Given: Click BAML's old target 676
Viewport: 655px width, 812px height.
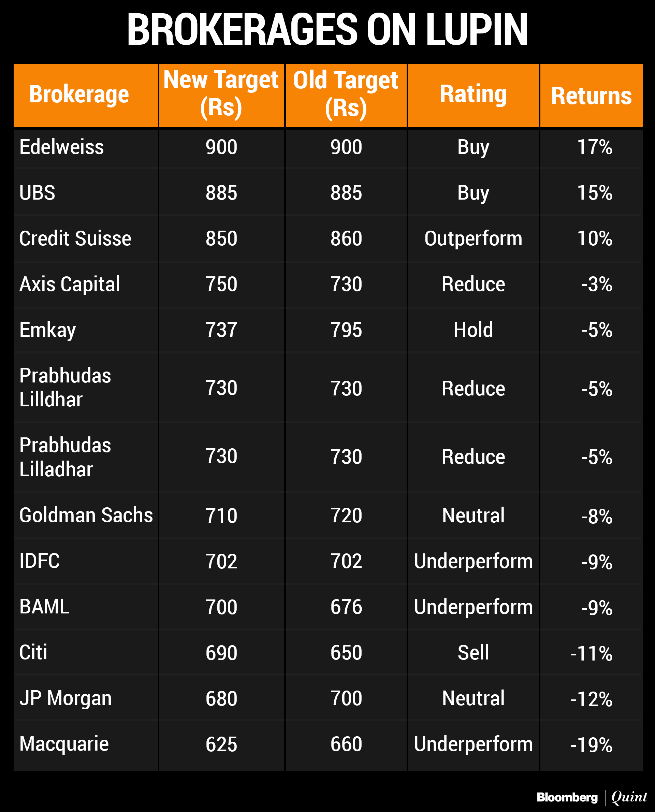Looking at the screenshot, I should pos(346,607).
